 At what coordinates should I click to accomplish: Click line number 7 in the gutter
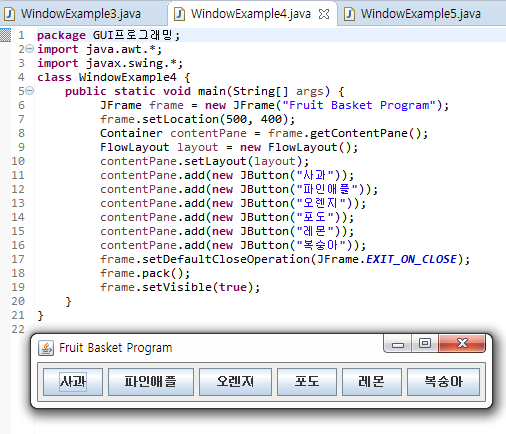pos(21,119)
